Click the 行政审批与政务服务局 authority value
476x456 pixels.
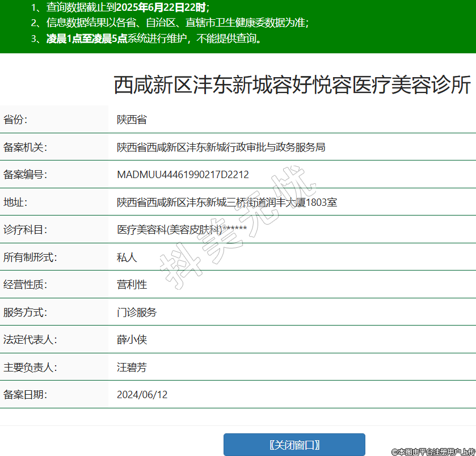[221, 147]
